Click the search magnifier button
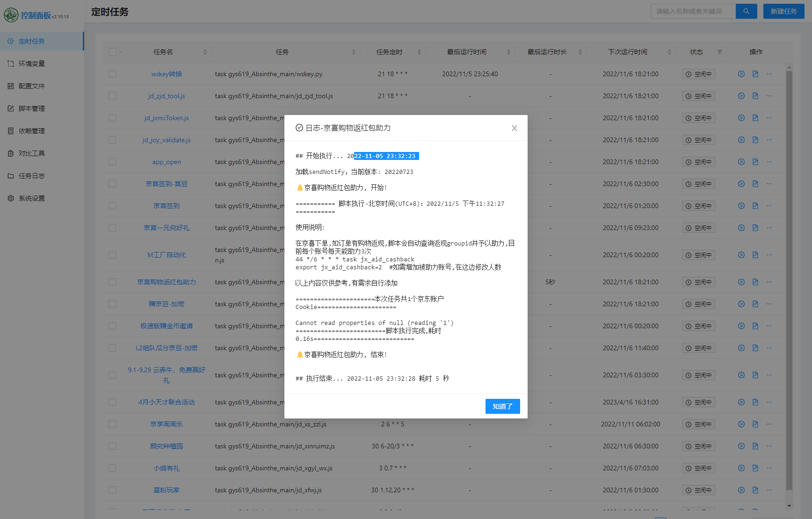812x519 pixels. click(746, 11)
